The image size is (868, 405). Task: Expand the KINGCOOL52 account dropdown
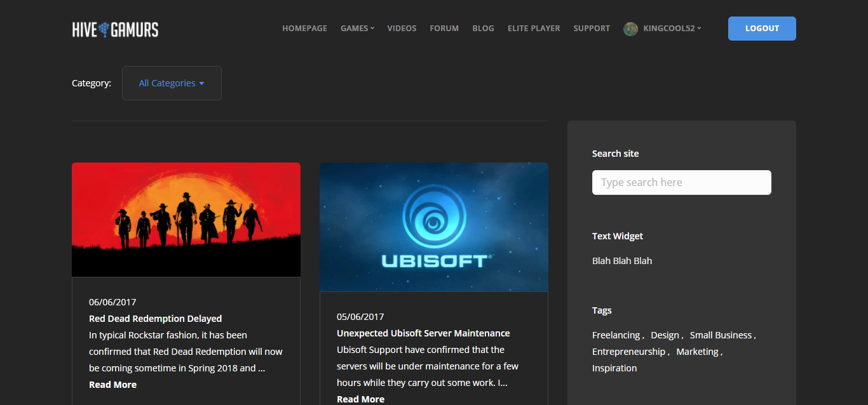point(672,29)
